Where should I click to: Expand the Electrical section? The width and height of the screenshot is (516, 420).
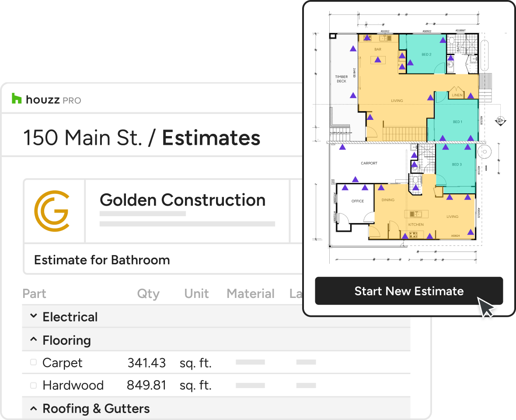(x=34, y=316)
